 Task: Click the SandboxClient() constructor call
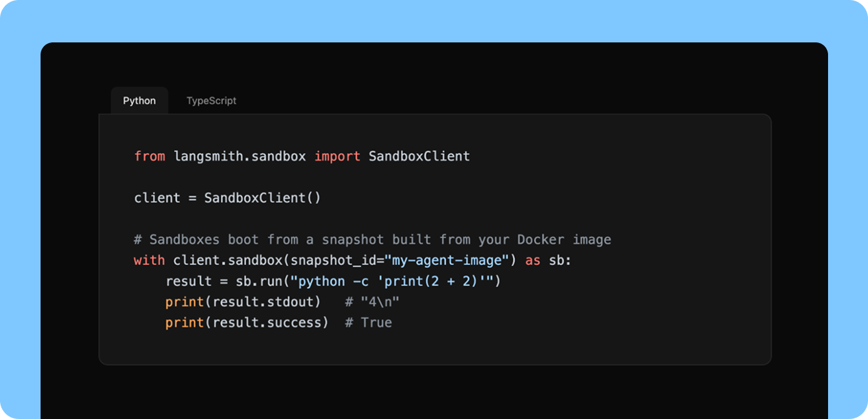[x=263, y=198]
